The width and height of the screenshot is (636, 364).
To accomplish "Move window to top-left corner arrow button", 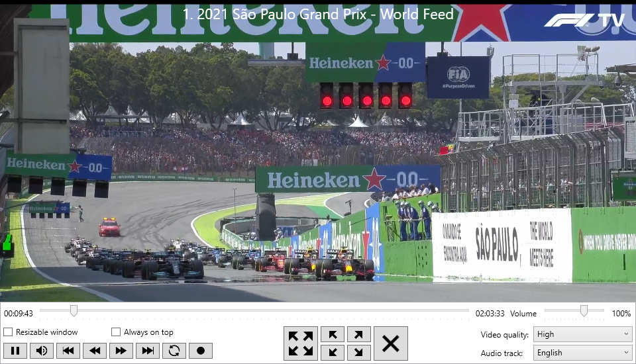I will (333, 335).
